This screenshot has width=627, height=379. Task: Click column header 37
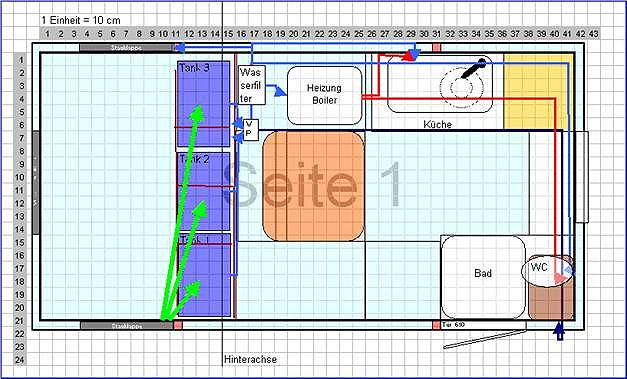coord(515,34)
